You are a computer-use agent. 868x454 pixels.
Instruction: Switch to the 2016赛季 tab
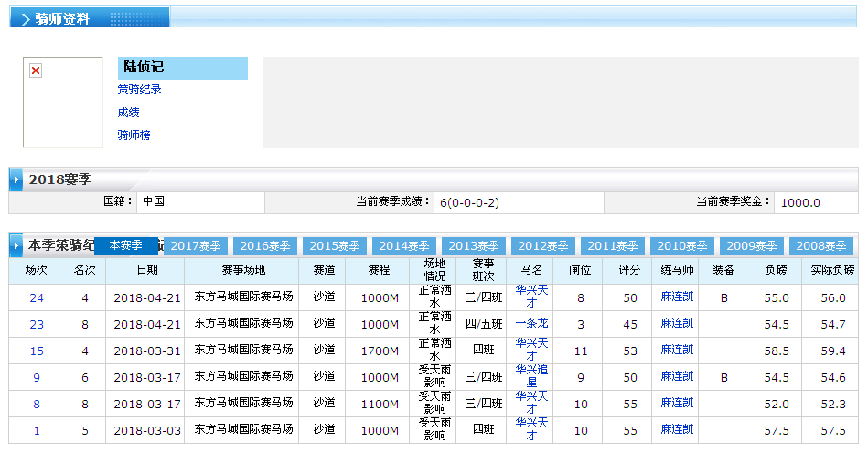[267, 246]
